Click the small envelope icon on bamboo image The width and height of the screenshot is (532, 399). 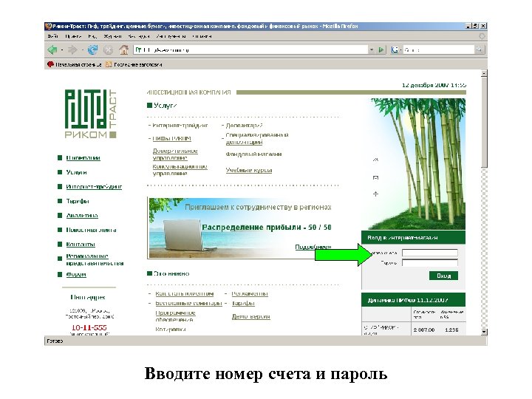click(375, 177)
